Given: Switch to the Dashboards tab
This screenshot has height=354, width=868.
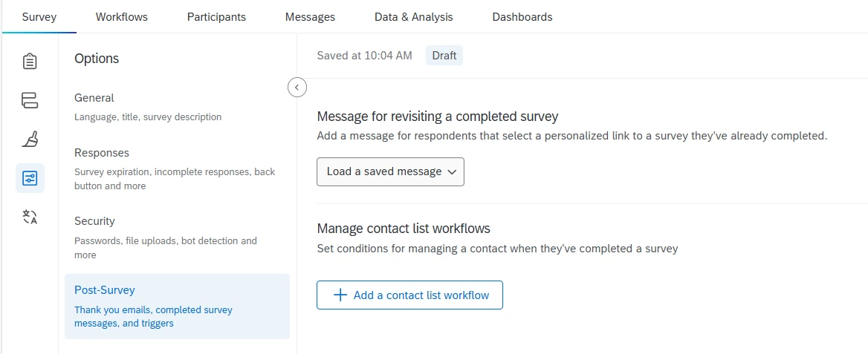Looking at the screenshot, I should 522,16.
